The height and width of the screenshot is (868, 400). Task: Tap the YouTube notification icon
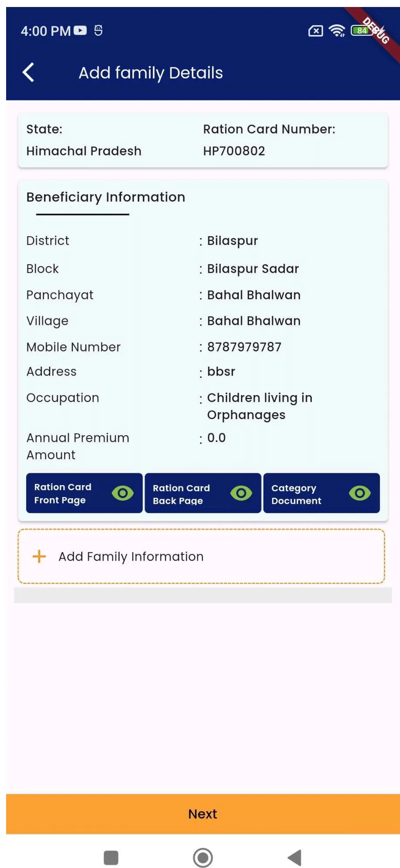pyautogui.click(x=80, y=31)
